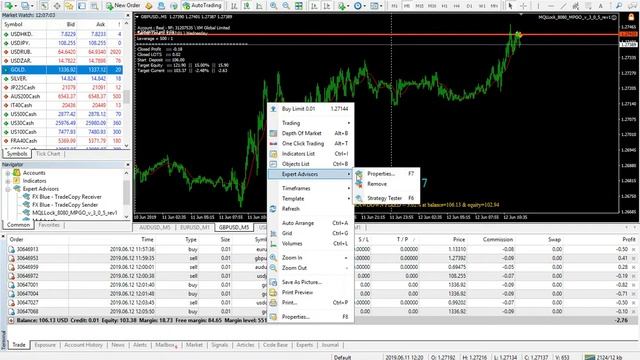
Task: Switch to Tick Chart tab in Market Watch
Action: tap(48, 154)
